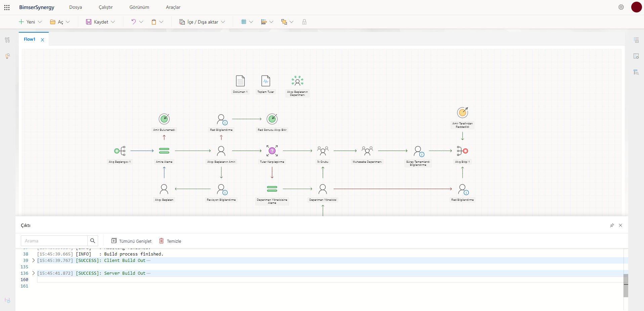Image resolution: width=644 pixels, height=311 pixels.
Task: Select the Red Sonucu Akışı Bitir node
Action: click(272, 119)
